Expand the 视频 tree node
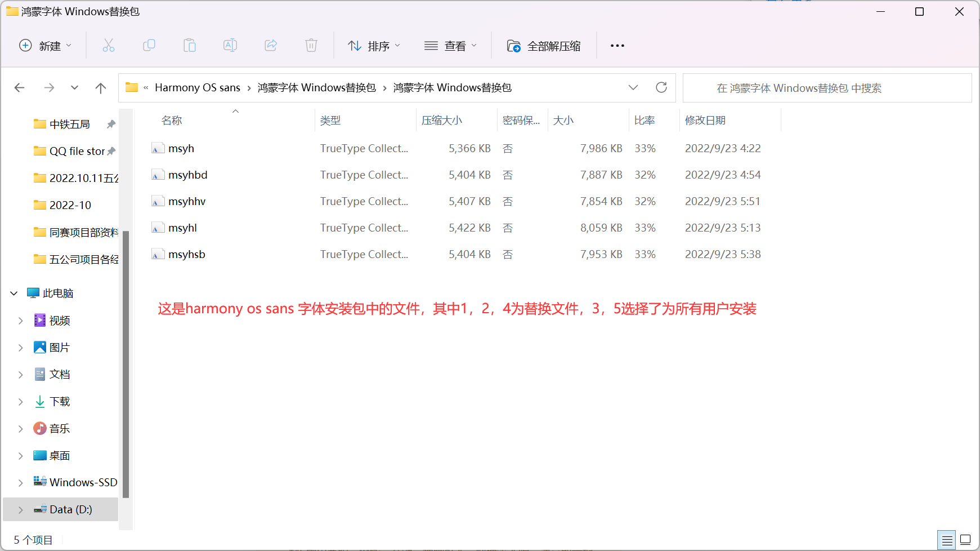 (x=21, y=321)
